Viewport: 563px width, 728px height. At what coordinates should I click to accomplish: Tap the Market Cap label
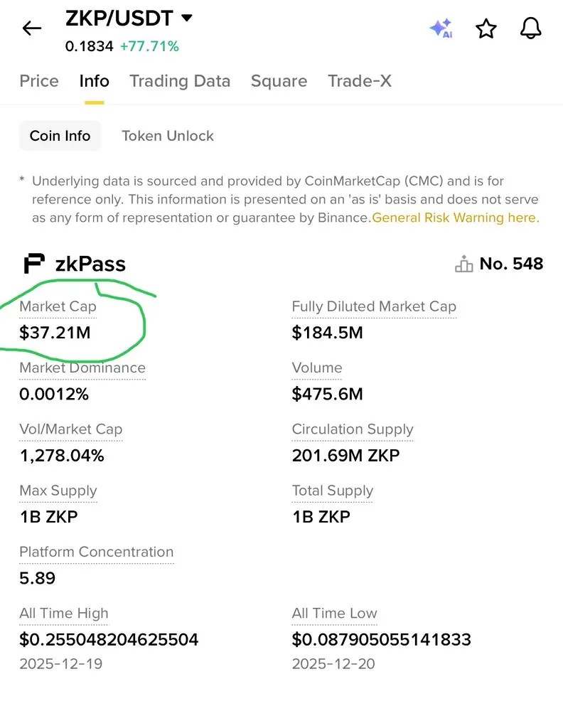[x=58, y=306]
